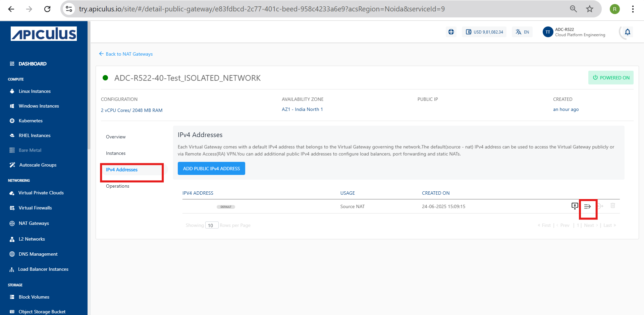Change the rows per page value

click(x=212, y=225)
